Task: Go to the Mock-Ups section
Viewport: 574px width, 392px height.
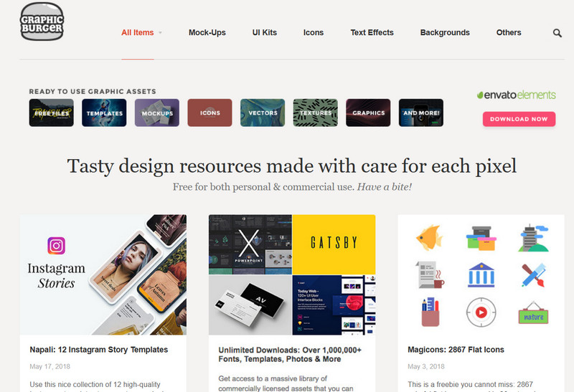Action: (x=207, y=32)
